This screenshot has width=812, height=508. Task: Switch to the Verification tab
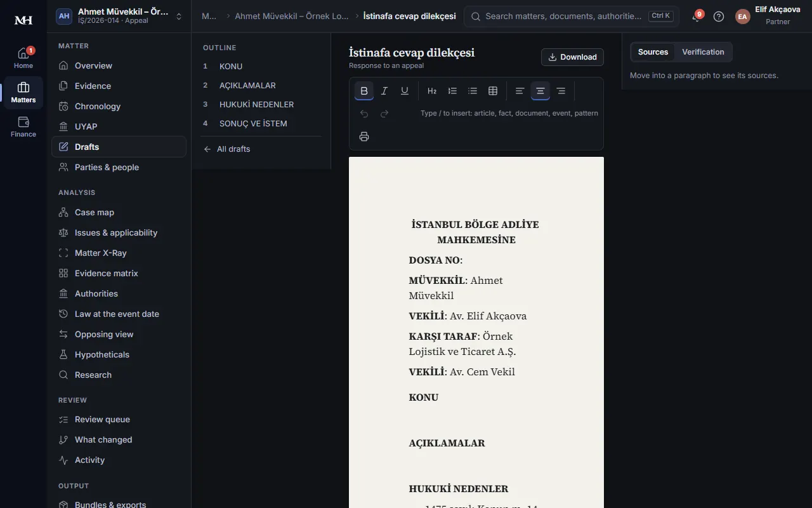tap(703, 52)
